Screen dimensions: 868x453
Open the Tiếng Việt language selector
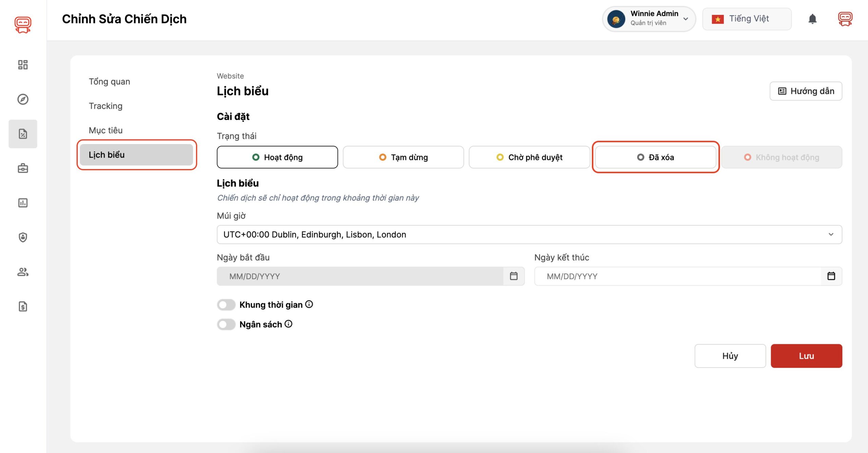pos(747,19)
